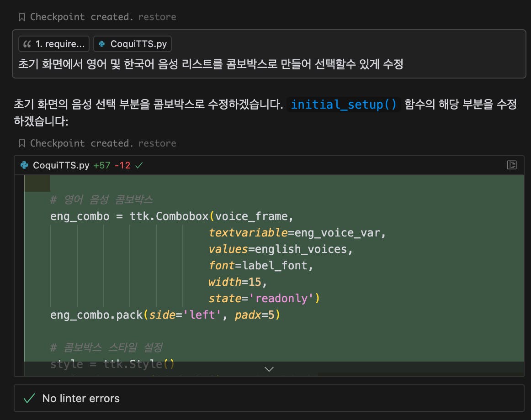Click the Korean prompt message box text
The image size is (531, 420).
point(211,64)
